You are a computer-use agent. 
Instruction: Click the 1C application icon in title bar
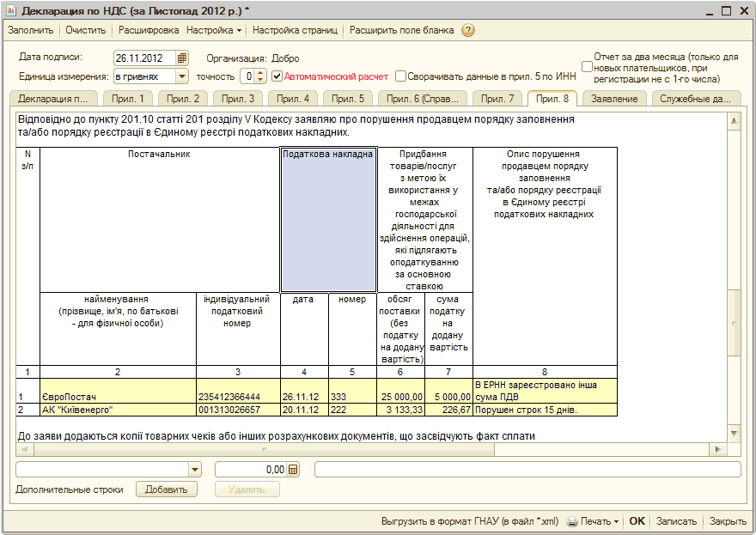[11, 10]
